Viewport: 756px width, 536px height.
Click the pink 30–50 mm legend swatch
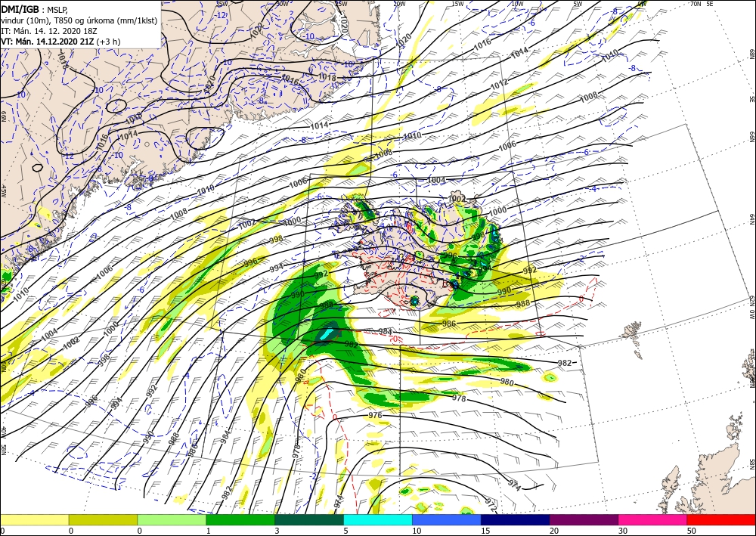click(x=653, y=519)
